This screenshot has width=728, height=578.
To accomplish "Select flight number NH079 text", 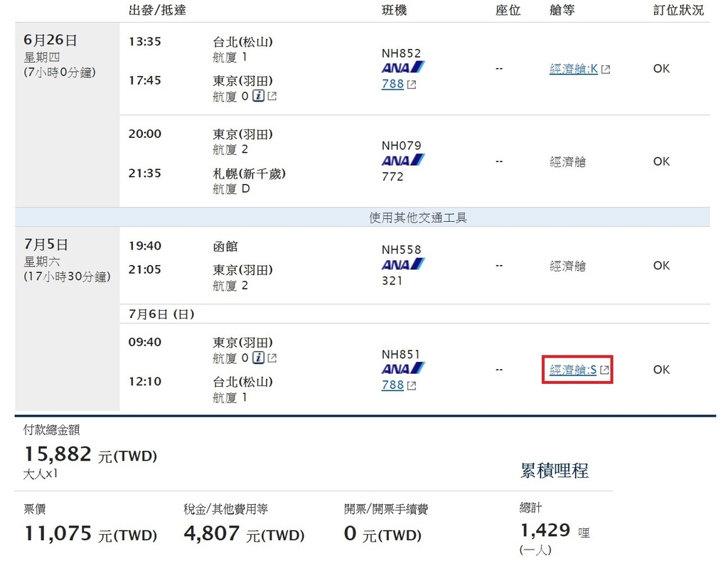I will 401,146.
